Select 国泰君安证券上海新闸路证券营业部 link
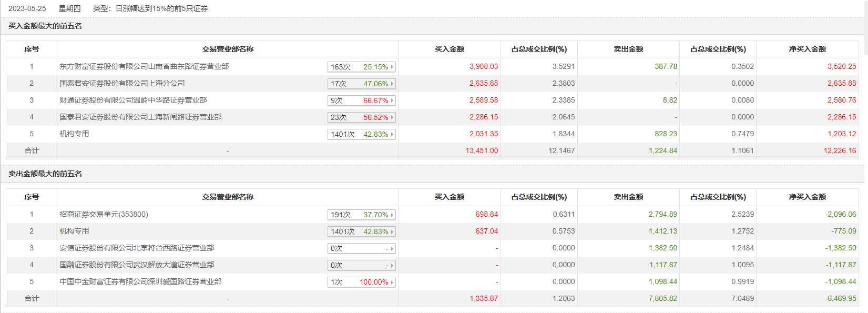The width and height of the screenshot is (868, 313). click(140, 117)
